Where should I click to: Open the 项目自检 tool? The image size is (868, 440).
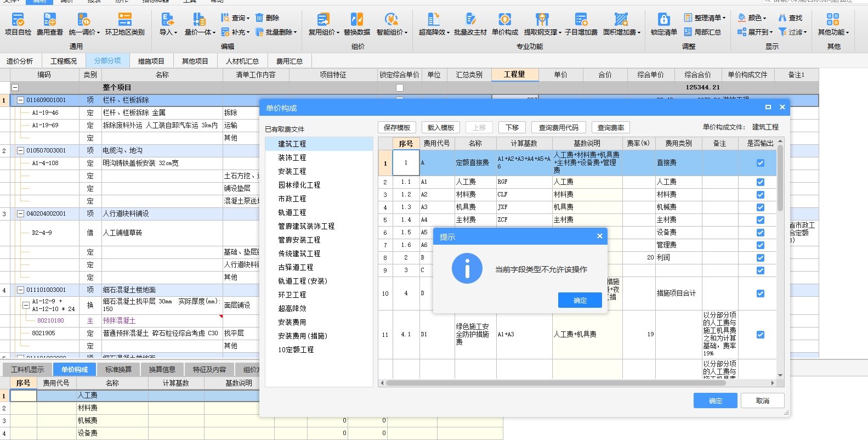tap(18, 25)
